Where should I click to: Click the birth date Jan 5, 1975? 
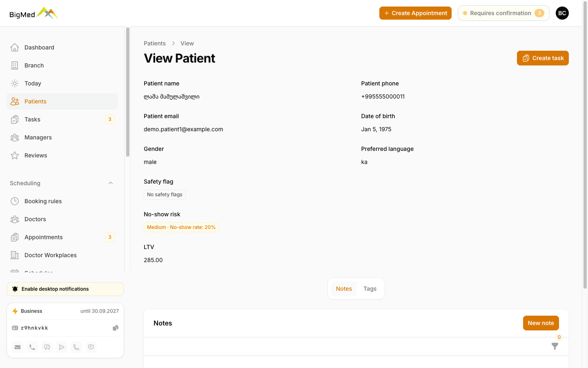click(376, 129)
